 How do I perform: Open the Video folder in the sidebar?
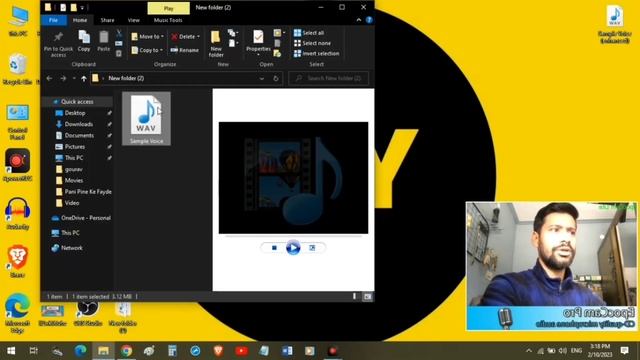(x=72, y=203)
